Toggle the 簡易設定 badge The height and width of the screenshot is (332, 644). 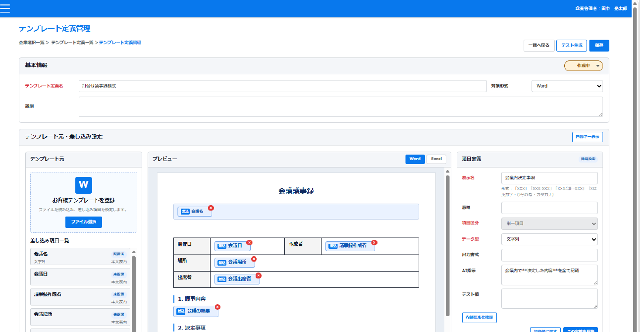point(589,159)
